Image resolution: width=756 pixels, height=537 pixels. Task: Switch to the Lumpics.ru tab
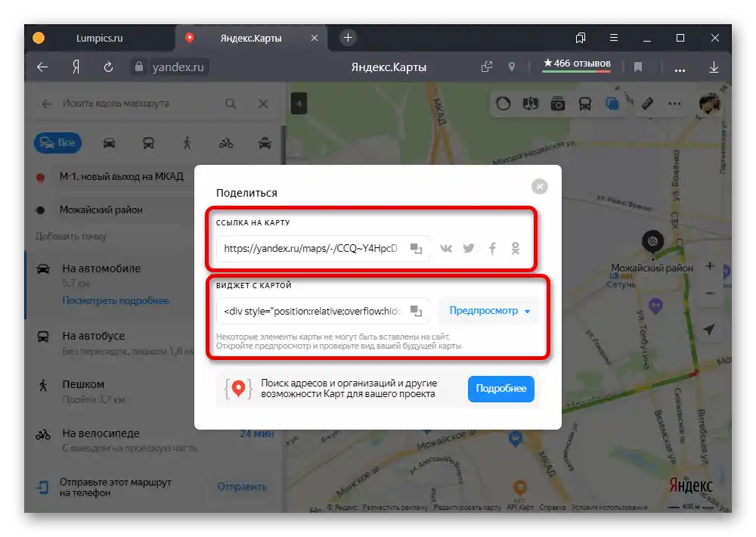[x=99, y=38]
